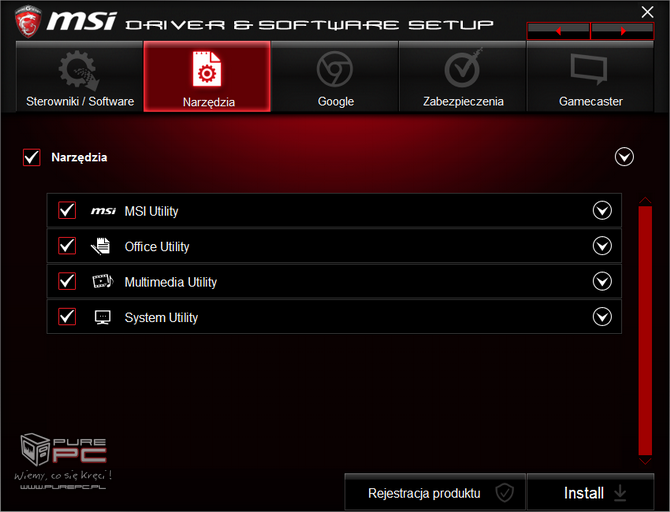This screenshot has height=512, width=670.
Task: Click the Office Utility label text
Action: (x=157, y=247)
